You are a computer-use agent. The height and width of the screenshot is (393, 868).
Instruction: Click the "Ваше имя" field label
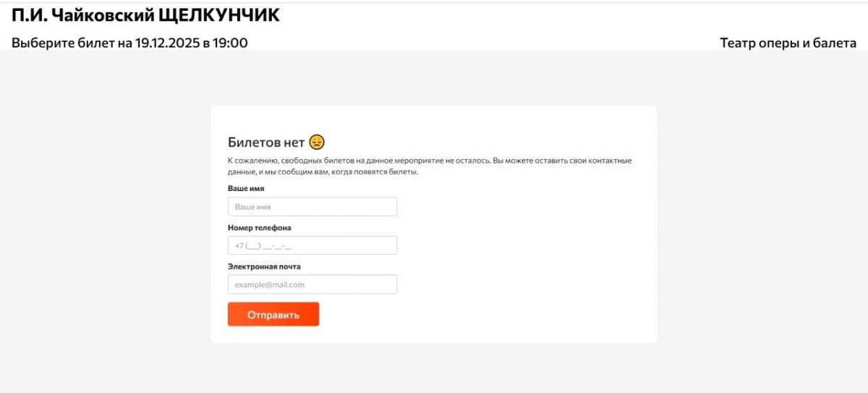pyautogui.click(x=246, y=188)
